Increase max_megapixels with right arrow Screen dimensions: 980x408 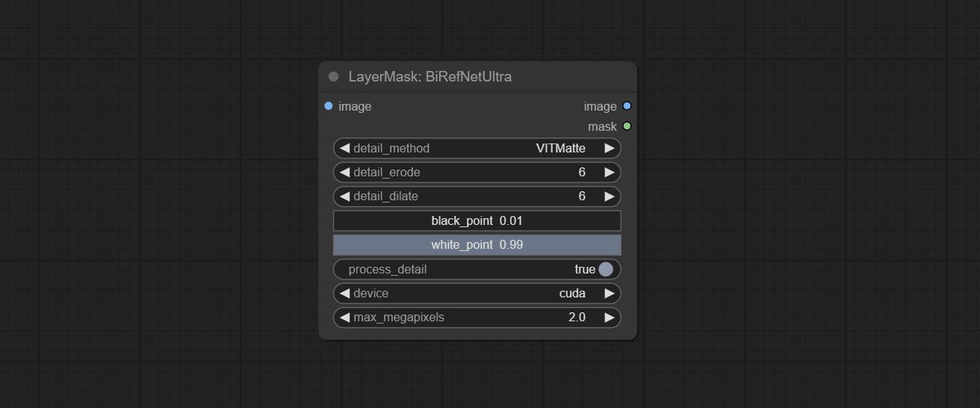tap(610, 318)
